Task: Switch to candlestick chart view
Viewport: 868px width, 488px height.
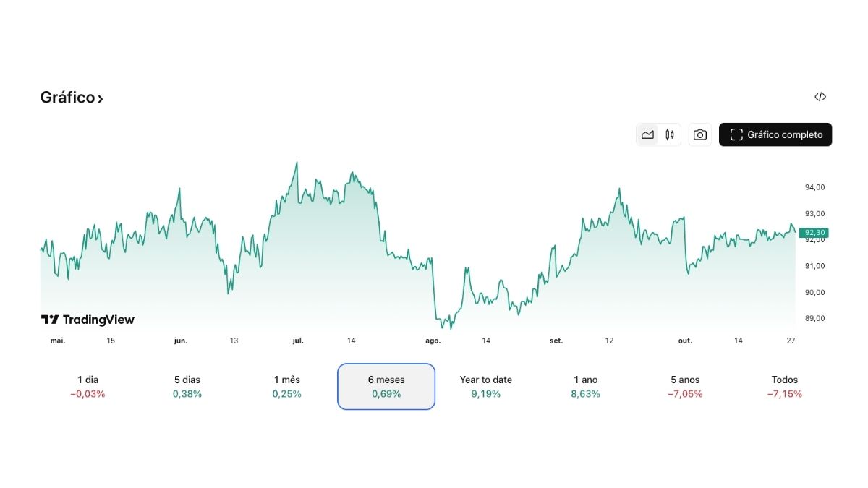Action: click(x=669, y=134)
